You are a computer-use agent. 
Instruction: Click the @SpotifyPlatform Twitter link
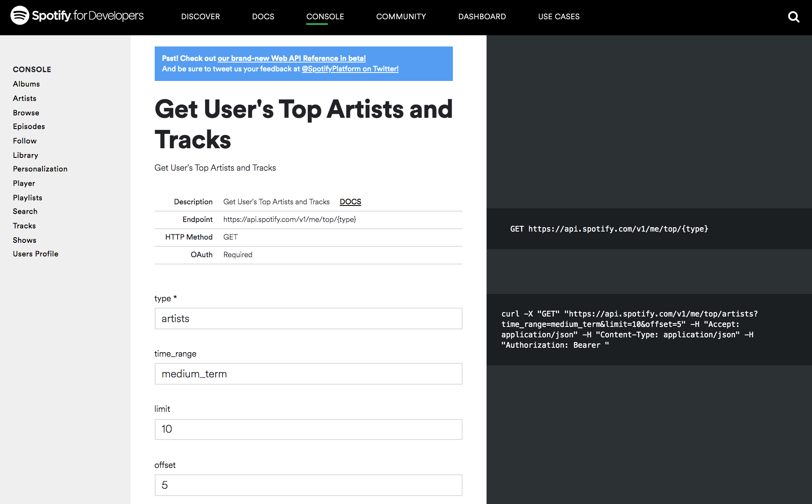coord(349,69)
